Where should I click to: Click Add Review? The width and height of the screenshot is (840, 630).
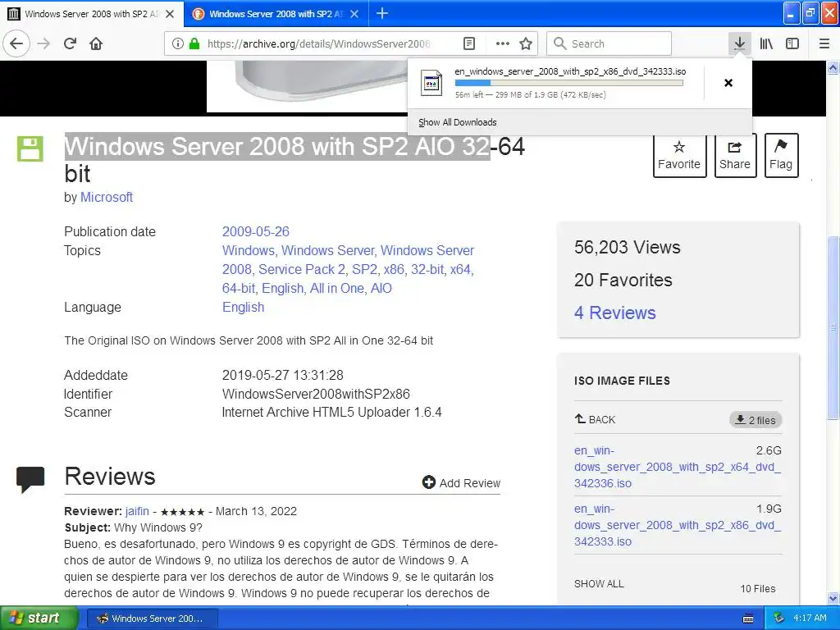click(461, 482)
